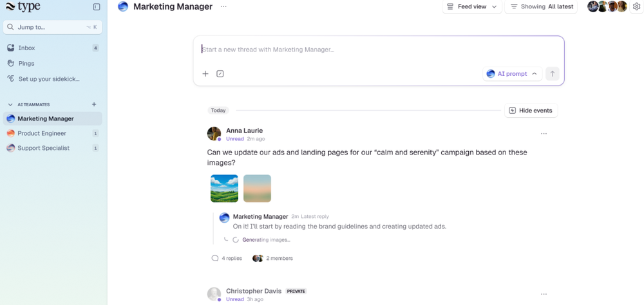Click Hide events button
This screenshot has height=305, width=644.
531,111
